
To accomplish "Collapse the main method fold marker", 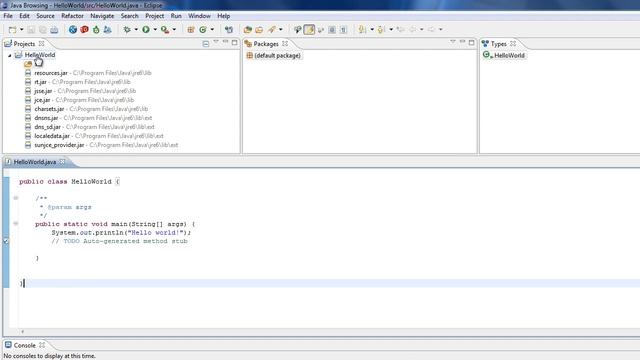I will pos(16,224).
